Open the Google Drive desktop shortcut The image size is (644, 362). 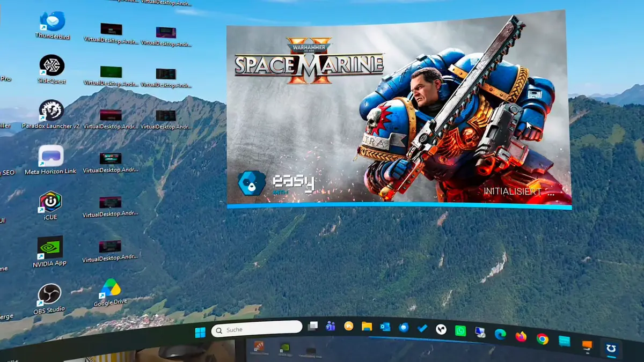111,292
